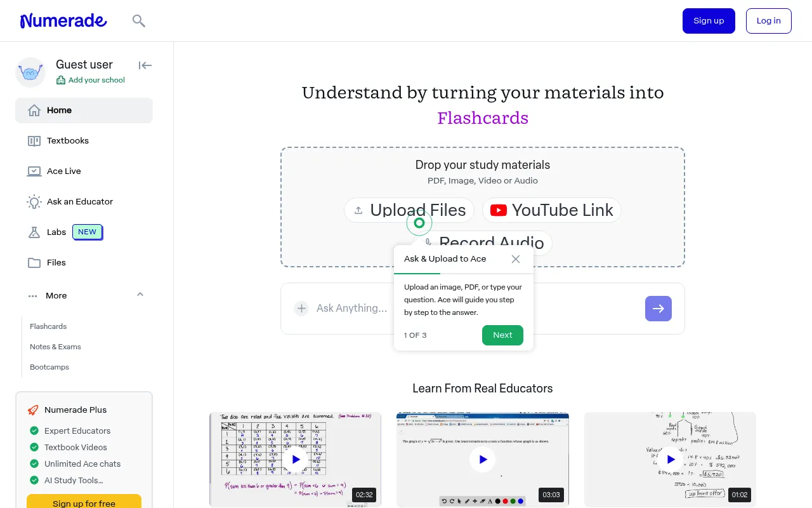Screen dimensions: 812x508
Task: Click the Unlimited Ace chats text
Action: click(82, 464)
